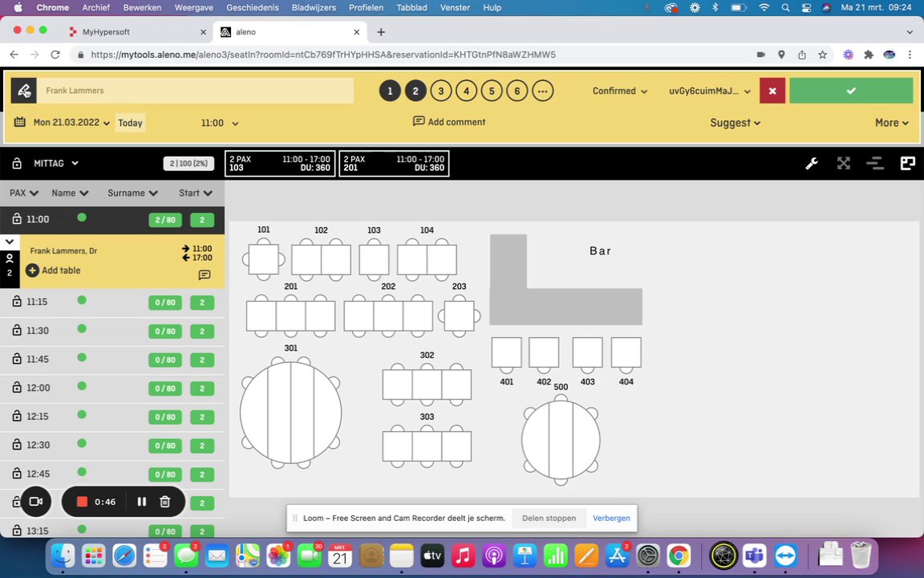This screenshot has height=578, width=924.
Task: Toggle the green status dot for 12:15
Action: click(82, 414)
